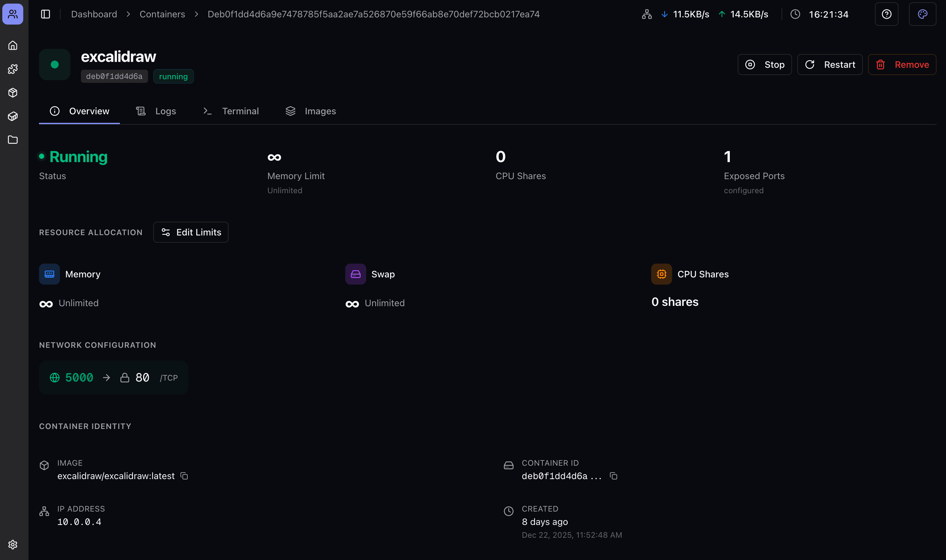Viewport: 946px width, 560px height.
Task: Copy the excalidraw image name
Action: point(184,476)
